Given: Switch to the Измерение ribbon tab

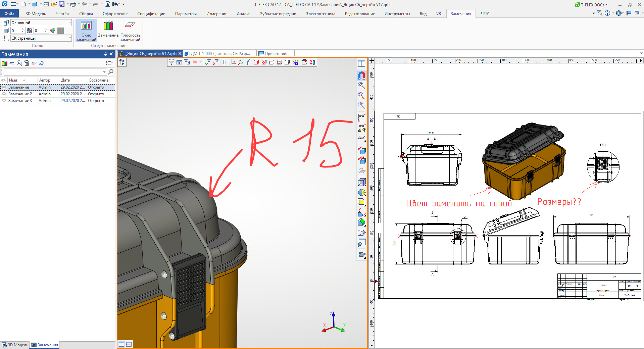Looking at the screenshot, I should click(217, 14).
